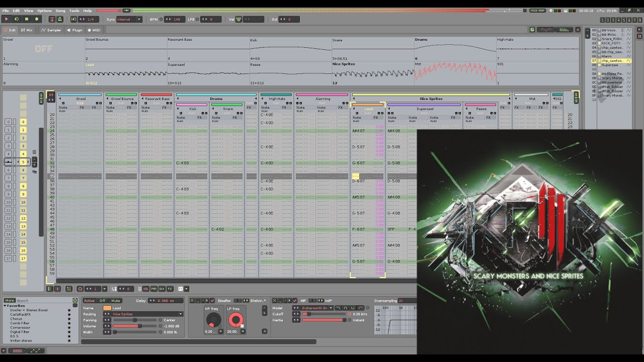Image resolution: width=644 pixels, height=362 pixels.
Task: Set track state to Off
Action: pos(103,301)
